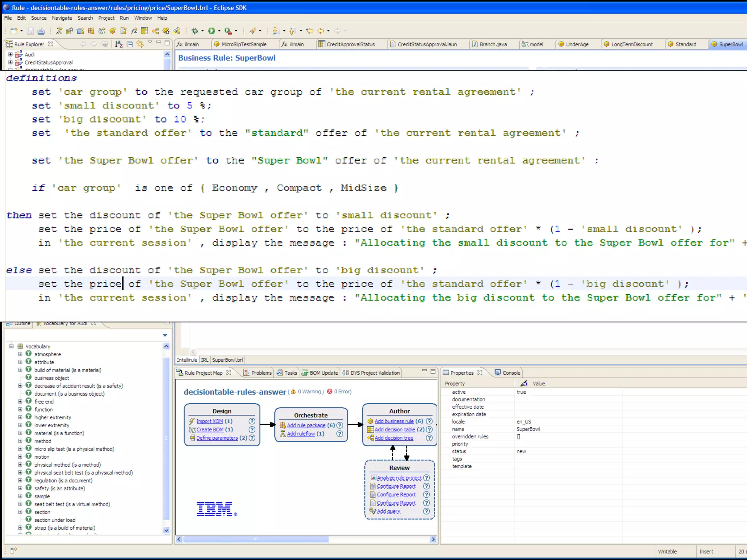Click Sort alphabetically in Rule Explorer
This screenshot has height=560, width=747.
click(x=119, y=44)
